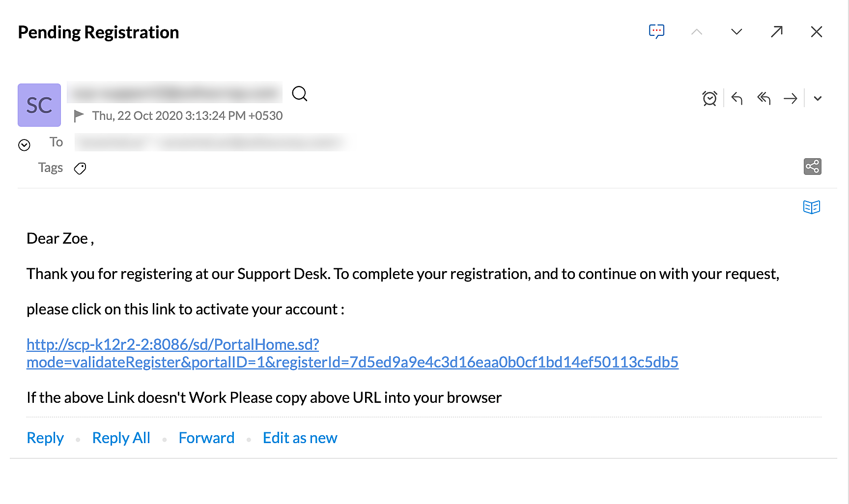
Task: Toggle the flag on this email
Action: tap(79, 116)
